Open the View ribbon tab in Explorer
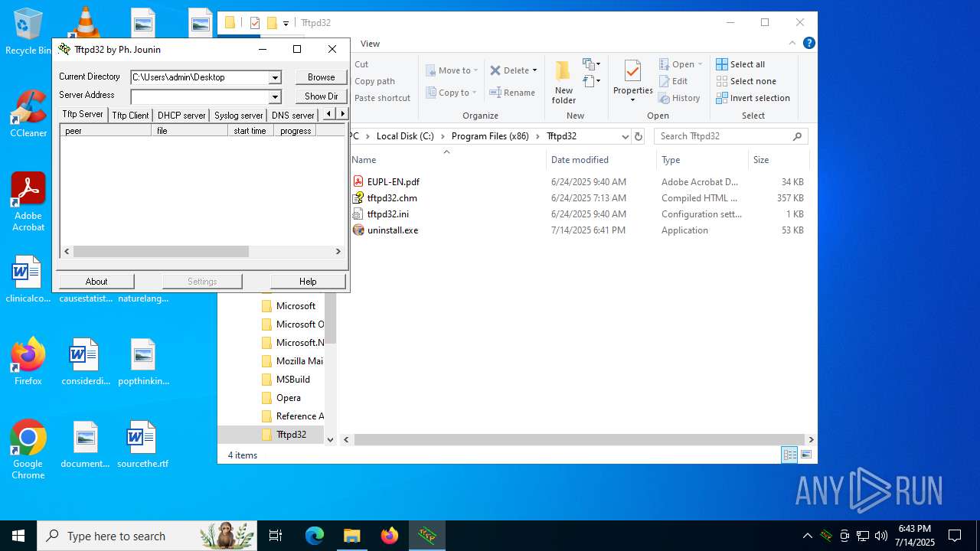The width and height of the screenshot is (980, 551). 370,44
